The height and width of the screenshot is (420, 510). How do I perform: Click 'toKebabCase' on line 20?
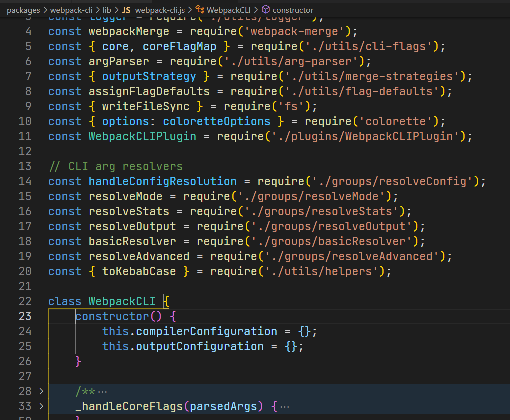pos(139,271)
